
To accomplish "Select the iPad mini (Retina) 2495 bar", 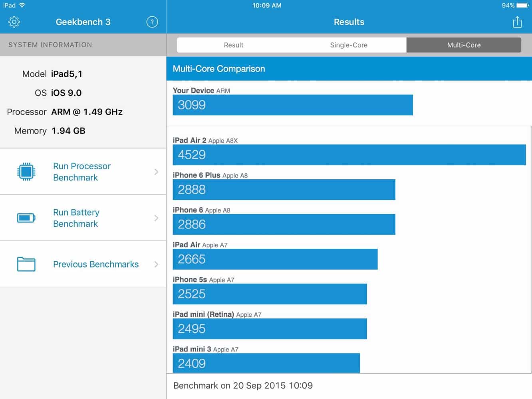I will point(270,329).
